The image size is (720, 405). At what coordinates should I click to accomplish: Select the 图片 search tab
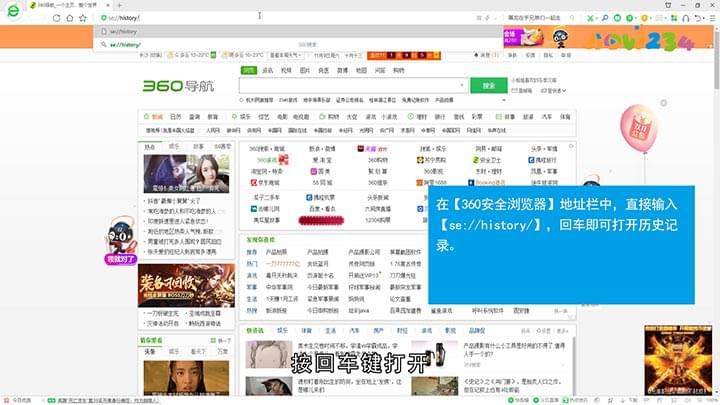[305, 70]
